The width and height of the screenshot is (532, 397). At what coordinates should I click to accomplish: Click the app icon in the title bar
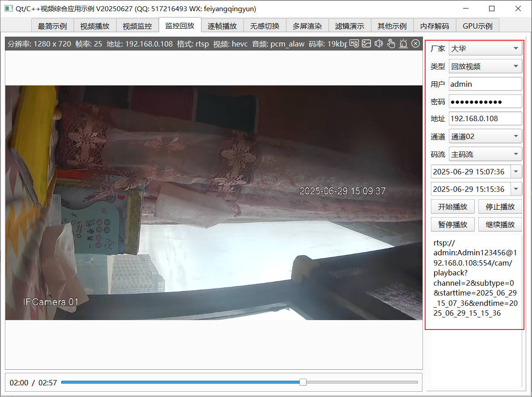(x=8, y=8)
